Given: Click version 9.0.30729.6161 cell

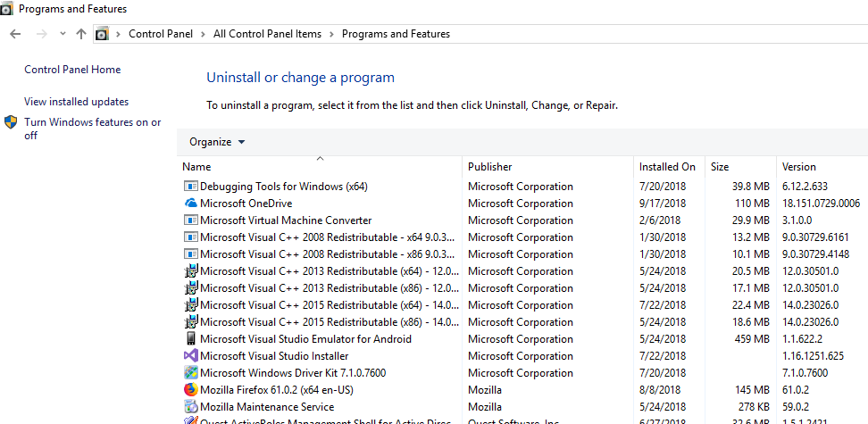Looking at the screenshot, I should (x=814, y=237).
